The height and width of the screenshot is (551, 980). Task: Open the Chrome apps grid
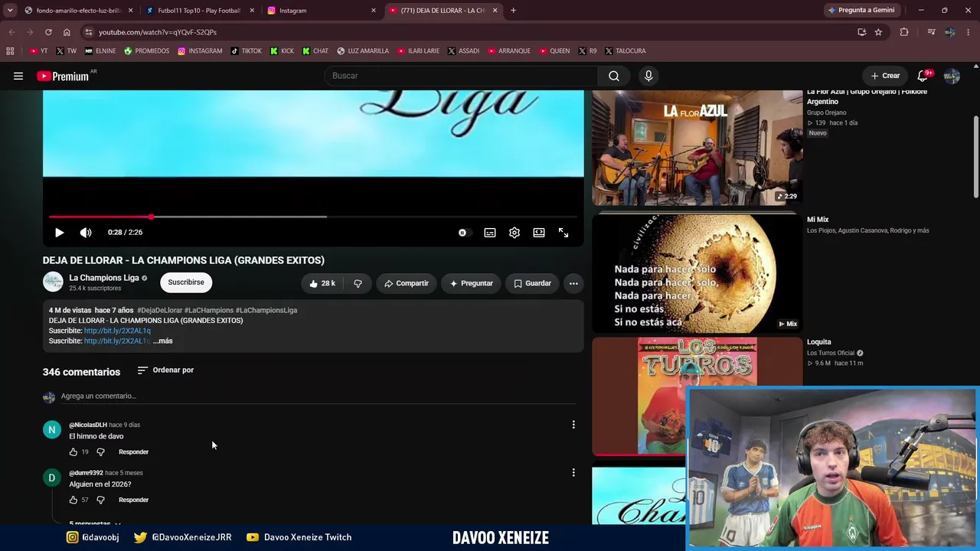(x=10, y=51)
